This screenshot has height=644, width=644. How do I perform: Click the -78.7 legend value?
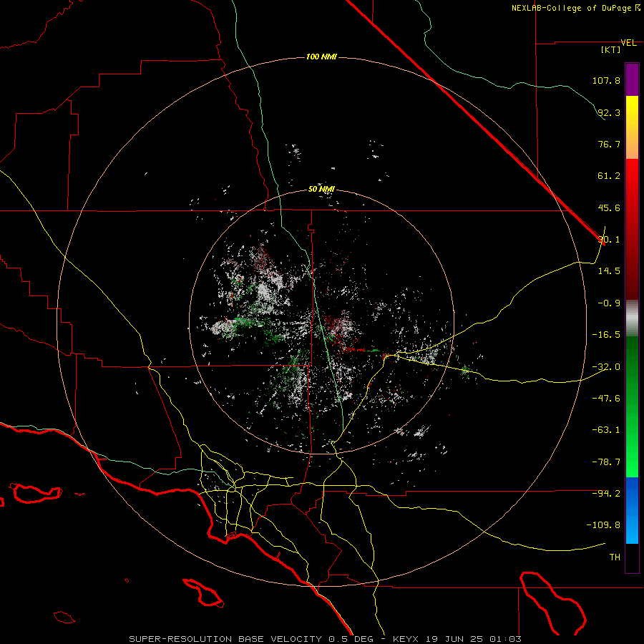[606, 462]
